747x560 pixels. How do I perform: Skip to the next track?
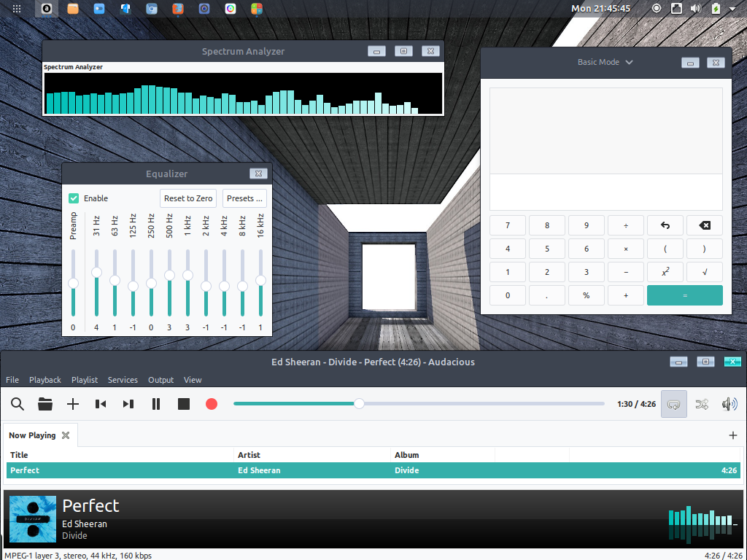(x=128, y=404)
